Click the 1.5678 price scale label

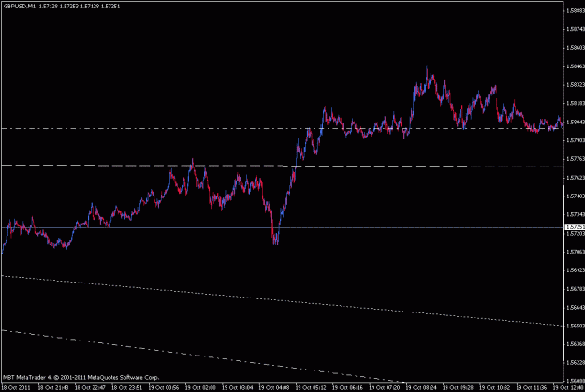click(576, 289)
